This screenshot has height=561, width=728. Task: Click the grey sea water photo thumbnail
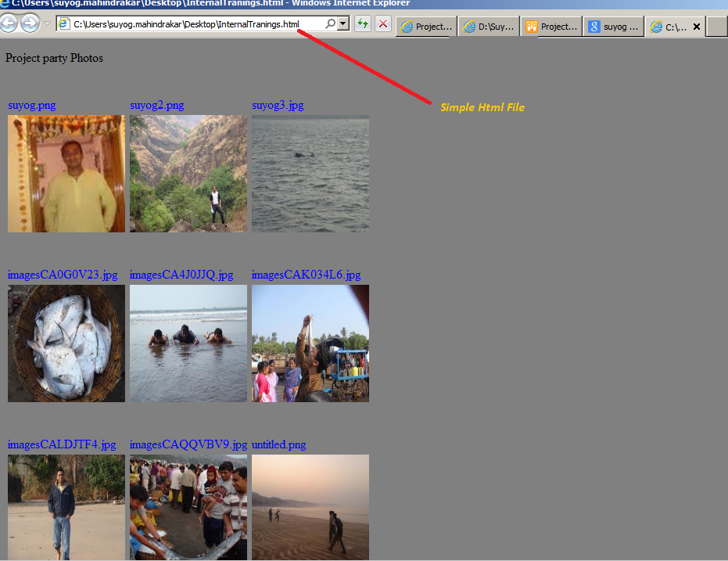[310, 174]
